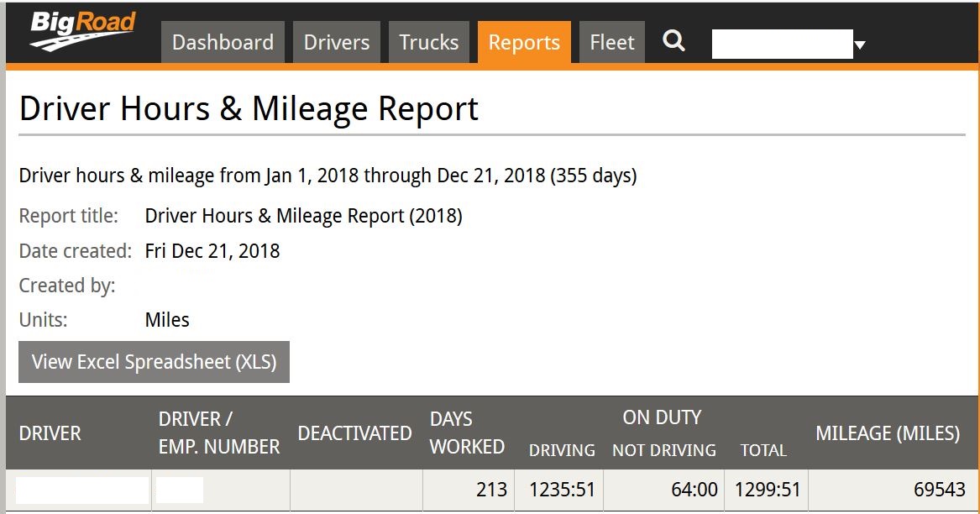Viewport: 980px width, 514px height.
Task: Sort by MILEAGE (MILES) column header
Action: tap(888, 433)
